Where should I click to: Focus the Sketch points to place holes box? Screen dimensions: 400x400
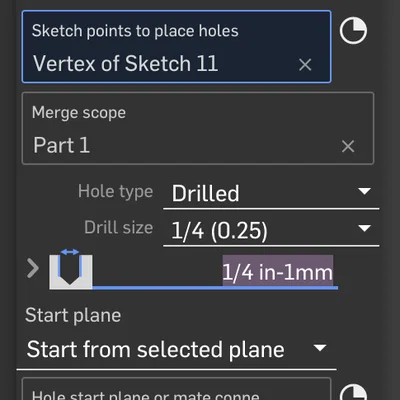(176, 47)
